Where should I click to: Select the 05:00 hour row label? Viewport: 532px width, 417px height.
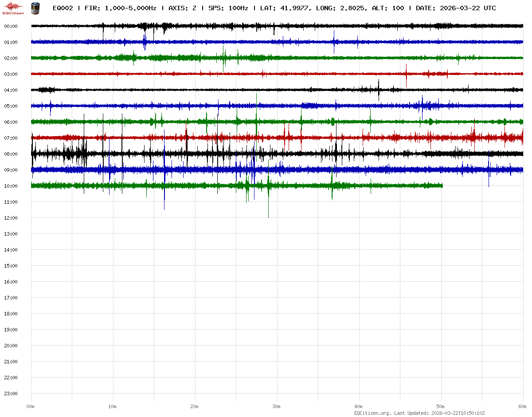pyautogui.click(x=11, y=106)
